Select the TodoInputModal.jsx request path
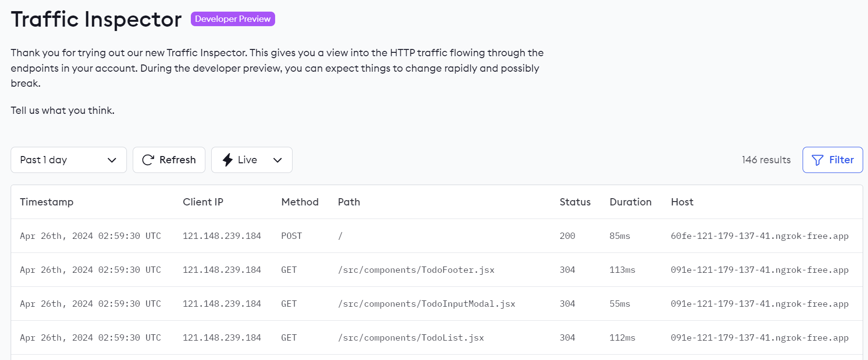The width and height of the screenshot is (868, 360). click(426, 304)
